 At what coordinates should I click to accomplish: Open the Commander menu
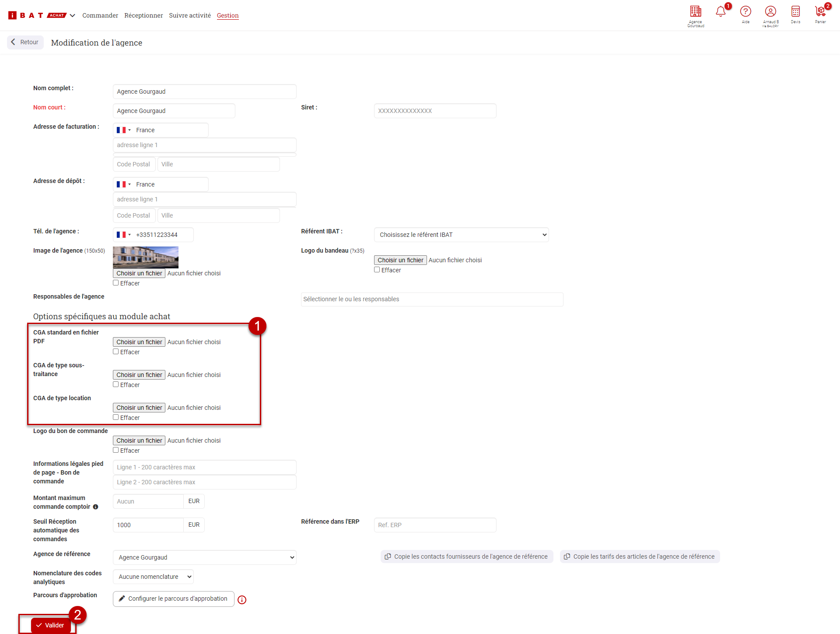[x=100, y=15]
